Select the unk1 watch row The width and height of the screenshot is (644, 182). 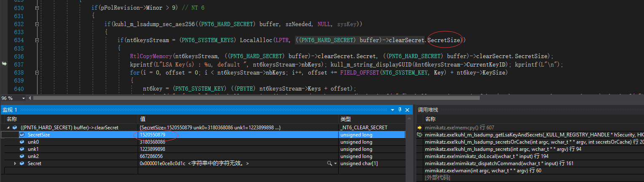click(x=203, y=149)
